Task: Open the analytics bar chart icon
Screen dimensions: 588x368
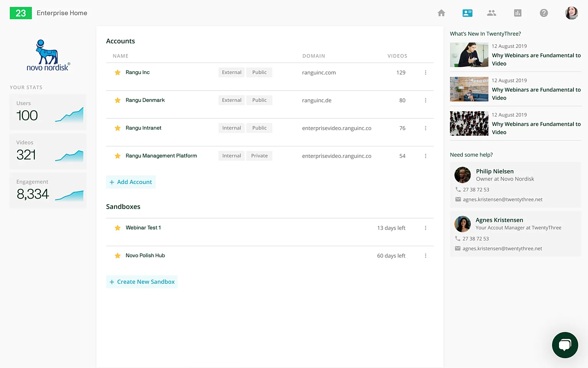Action: [518, 13]
